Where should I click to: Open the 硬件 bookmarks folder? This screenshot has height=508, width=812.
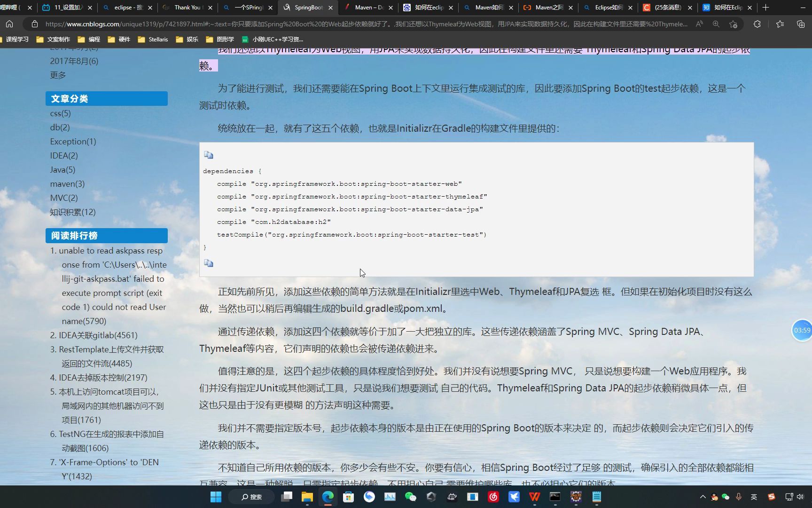119,40
